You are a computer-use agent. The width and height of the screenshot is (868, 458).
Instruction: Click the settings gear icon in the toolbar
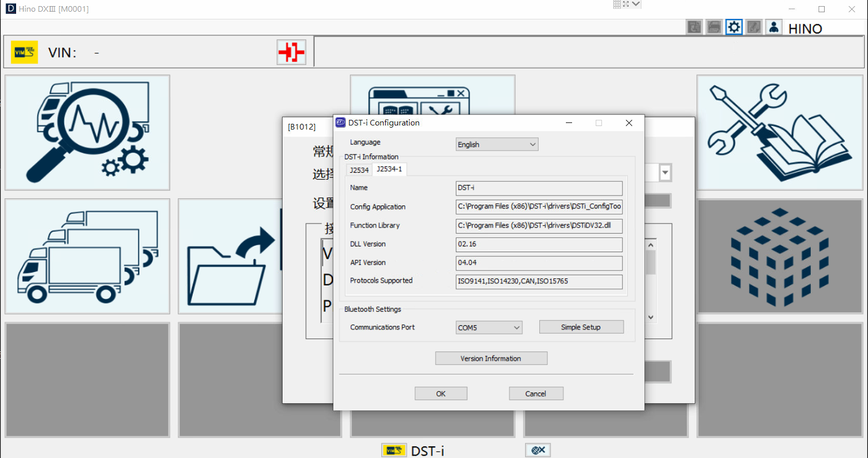click(734, 26)
